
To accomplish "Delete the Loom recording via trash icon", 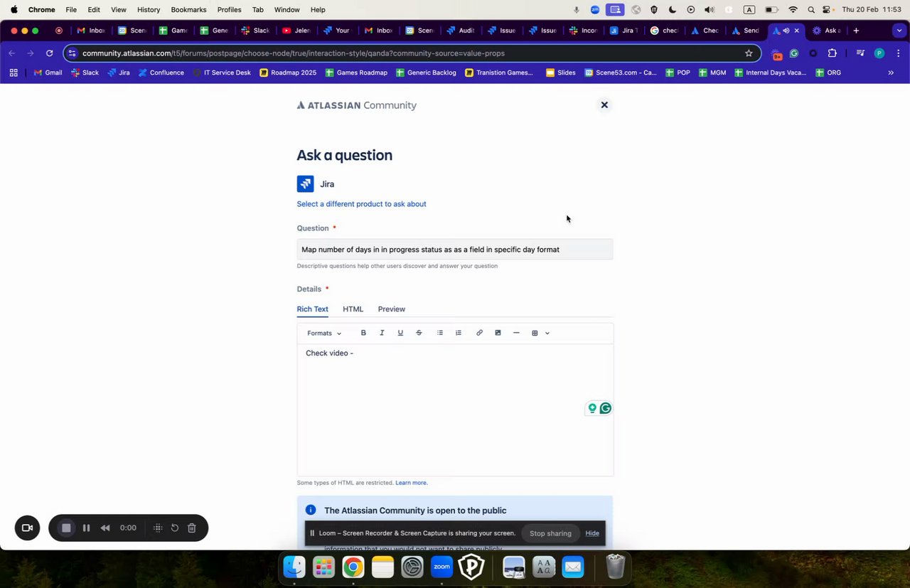I will coord(192,528).
